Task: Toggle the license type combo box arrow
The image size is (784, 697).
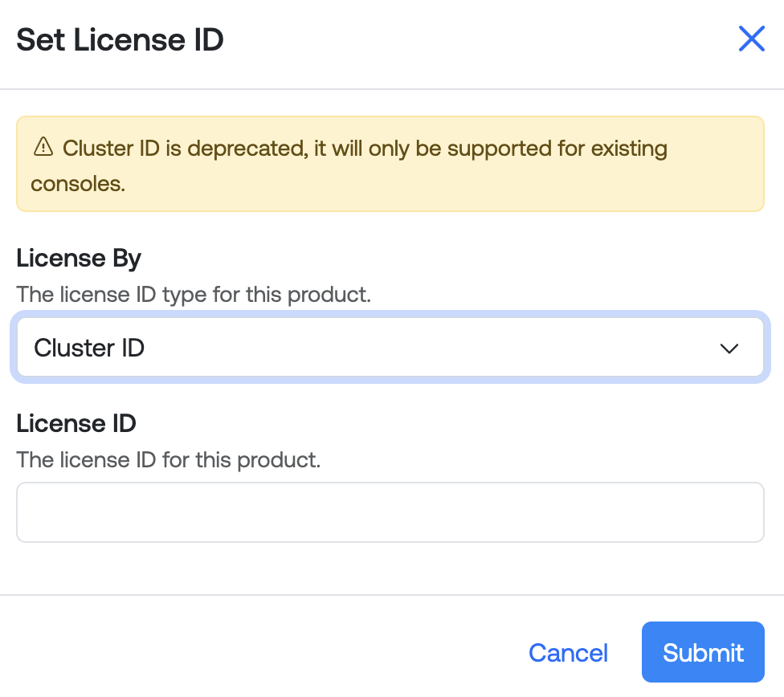Action: click(729, 348)
